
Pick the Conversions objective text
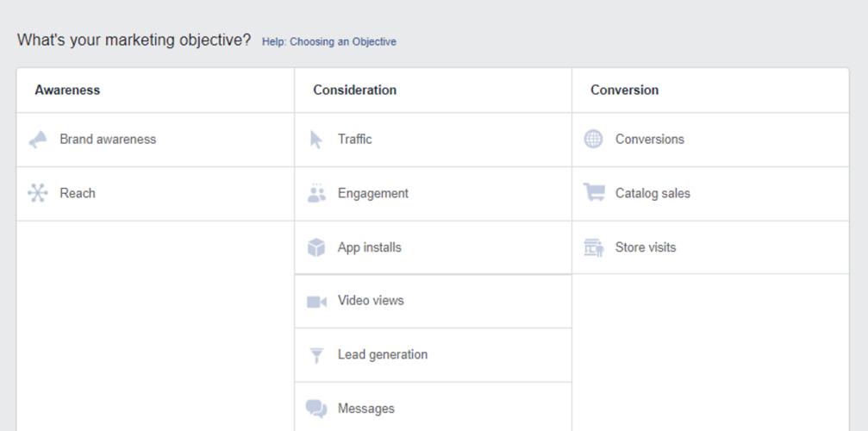(649, 140)
